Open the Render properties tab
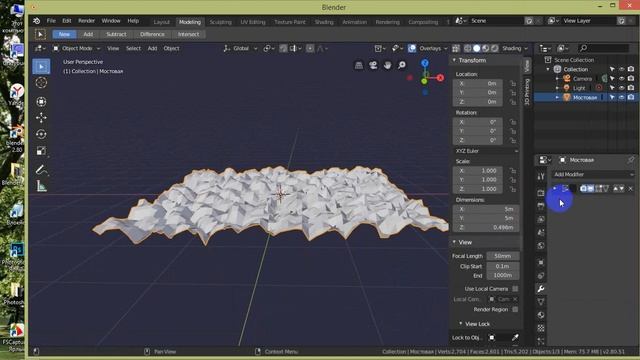Screen dimensions: 640x360 pos(541,193)
